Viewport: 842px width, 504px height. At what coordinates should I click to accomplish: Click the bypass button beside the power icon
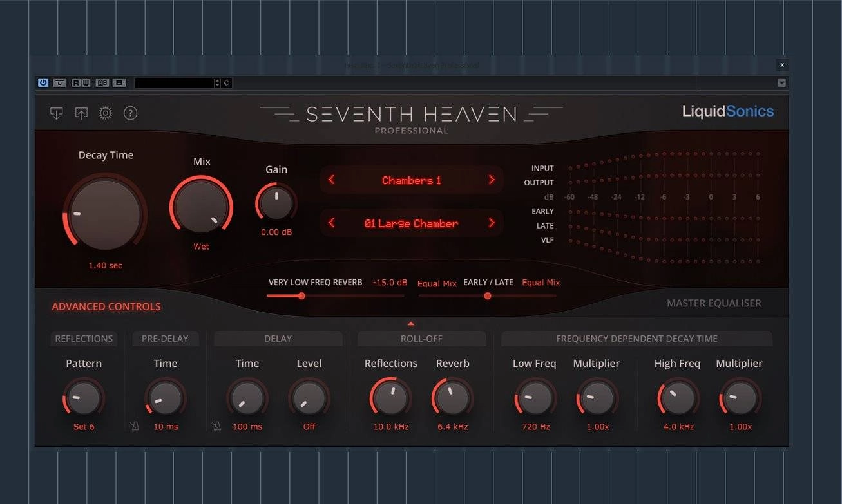click(x=59, y=82)
